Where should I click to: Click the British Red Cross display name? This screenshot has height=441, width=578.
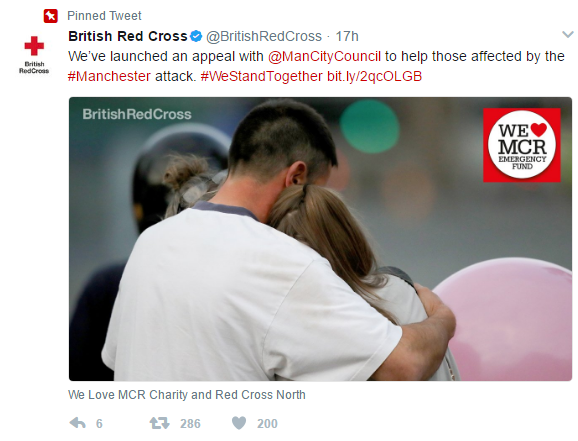point(128,36)
